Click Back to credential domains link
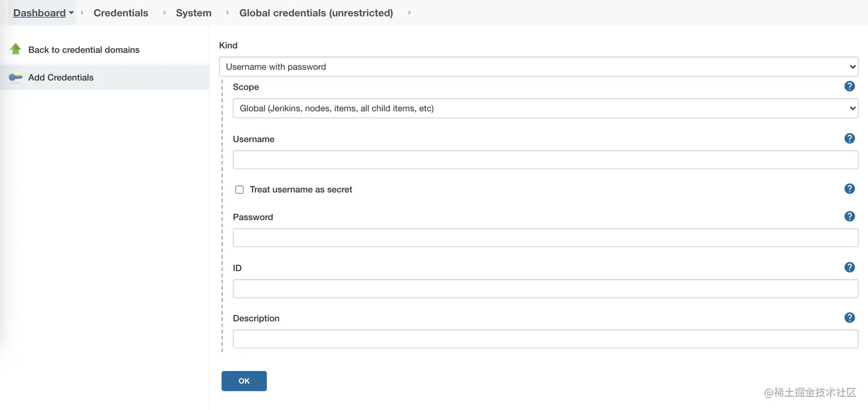Screen dimensions: 868x410 84,50
